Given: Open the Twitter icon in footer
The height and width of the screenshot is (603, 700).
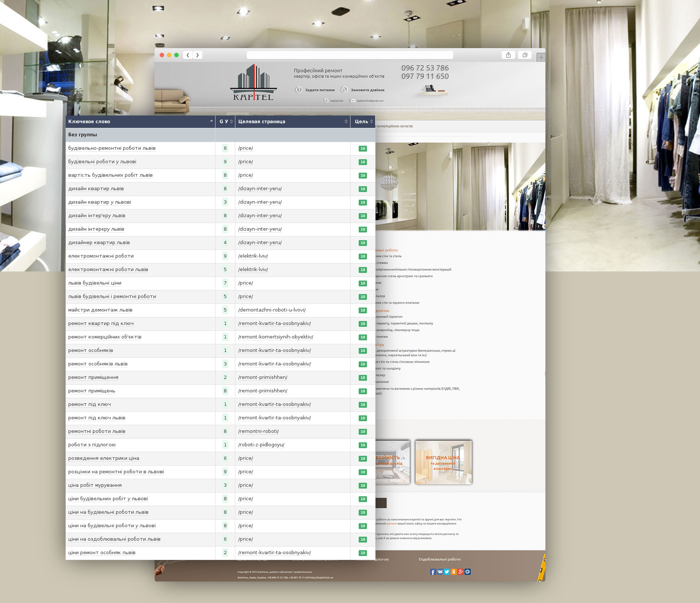Looking at the screenshot, I should tap(447, 572).
